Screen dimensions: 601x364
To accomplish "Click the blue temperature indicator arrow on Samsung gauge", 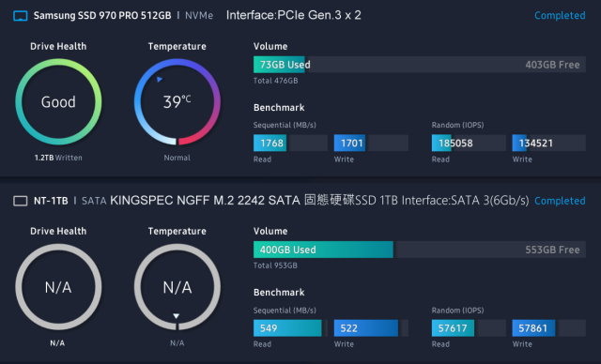I will pyautogui.click(x=160, y=79).
